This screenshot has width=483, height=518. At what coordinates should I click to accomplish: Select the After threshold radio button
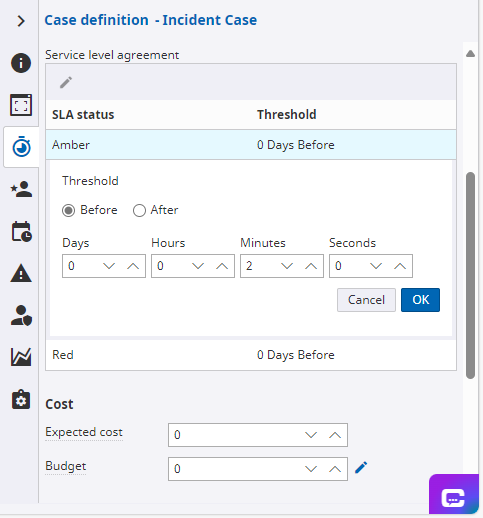coord(139,210)
